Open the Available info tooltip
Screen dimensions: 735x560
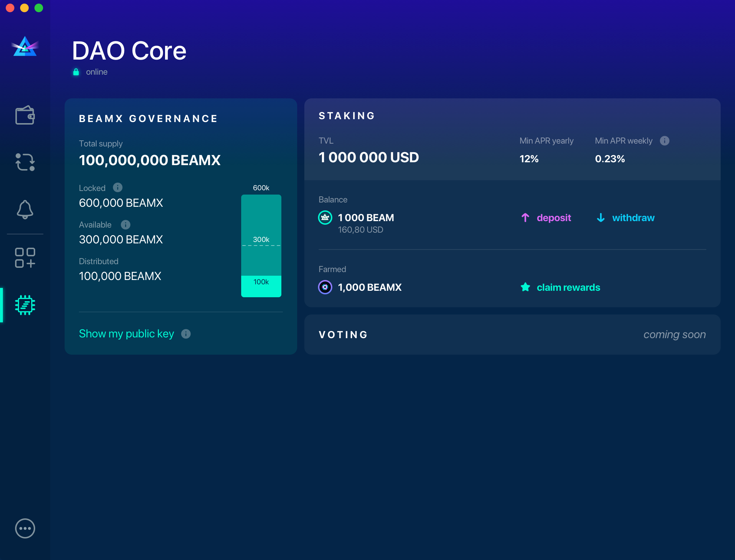point(125,225)
